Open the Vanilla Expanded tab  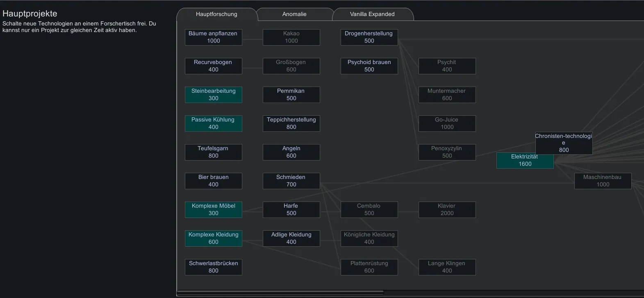tap(372, 14)
